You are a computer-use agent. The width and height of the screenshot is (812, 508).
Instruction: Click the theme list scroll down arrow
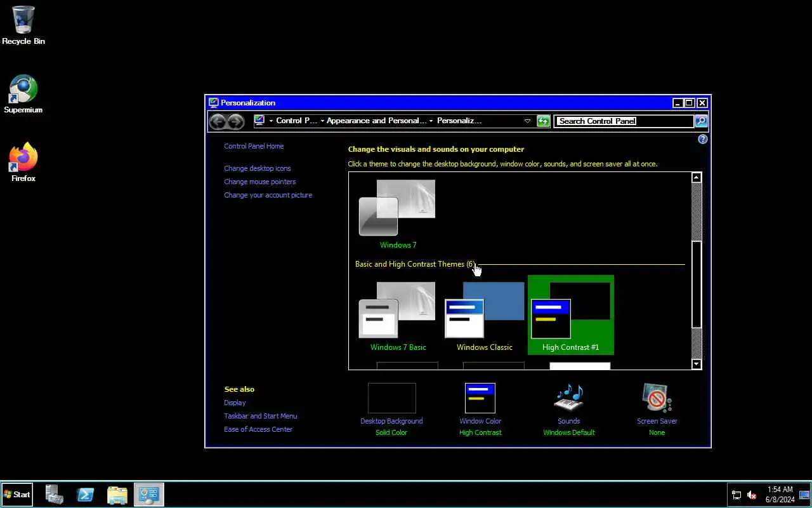pos(697,364)
